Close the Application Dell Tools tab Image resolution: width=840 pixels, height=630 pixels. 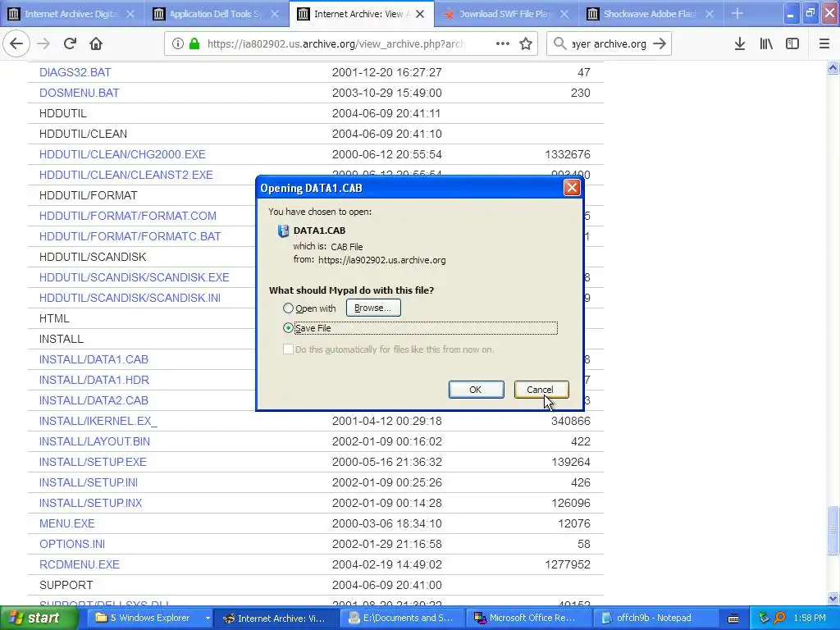coord(275,14)
